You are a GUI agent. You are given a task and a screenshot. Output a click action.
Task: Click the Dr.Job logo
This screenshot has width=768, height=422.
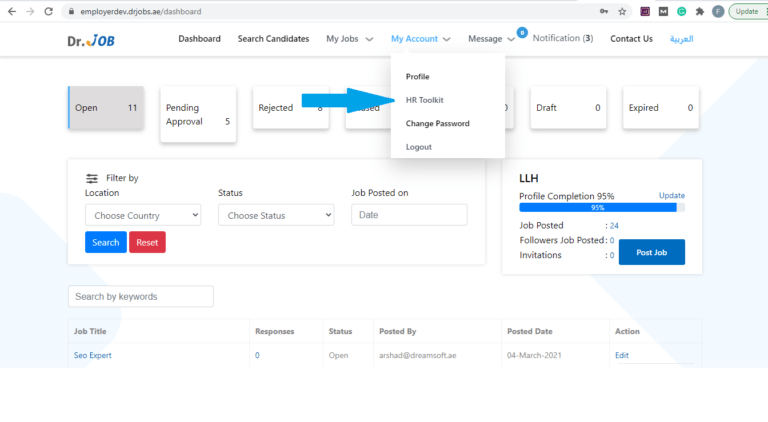pyautogui.click(x=91, y=41)
